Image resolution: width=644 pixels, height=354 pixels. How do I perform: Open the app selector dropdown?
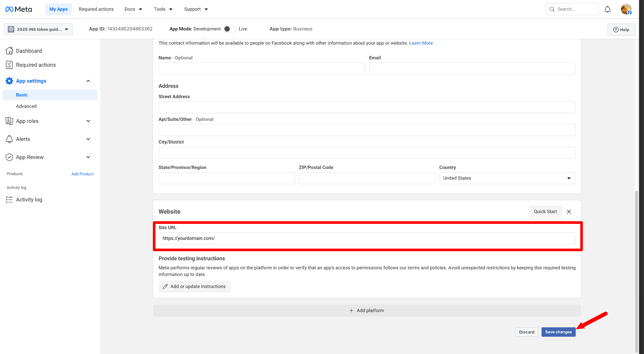pyautogui.click(x=38, y=29)
